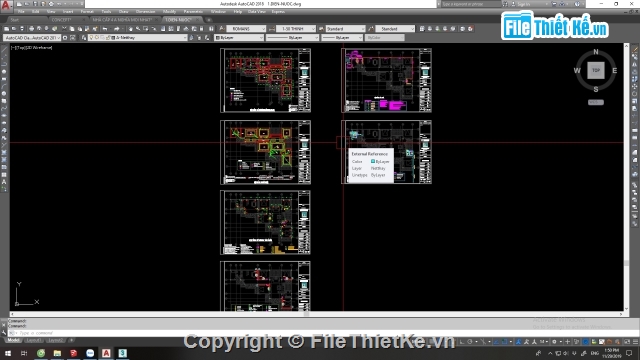Open the workspace AutoCAD Classic dropdown
640x360 pixels.
tap(32, 38)
